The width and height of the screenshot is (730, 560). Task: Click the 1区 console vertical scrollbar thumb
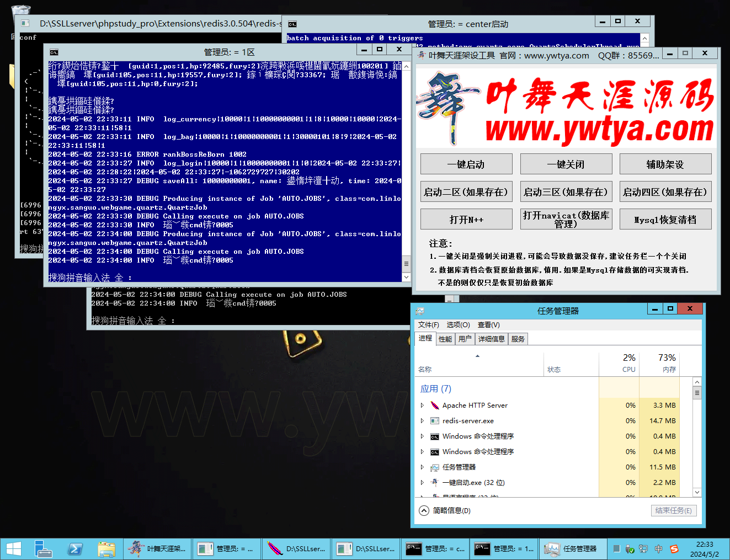[x=406, y=264]
